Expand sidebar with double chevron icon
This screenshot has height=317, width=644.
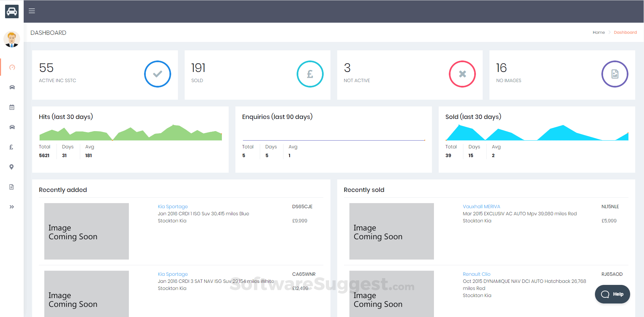point(12,207)
